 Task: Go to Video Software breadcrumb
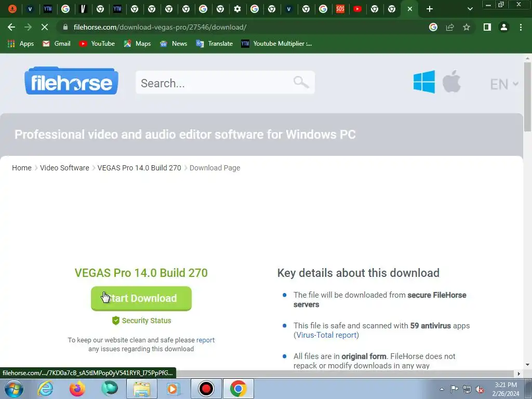point(64,168)
